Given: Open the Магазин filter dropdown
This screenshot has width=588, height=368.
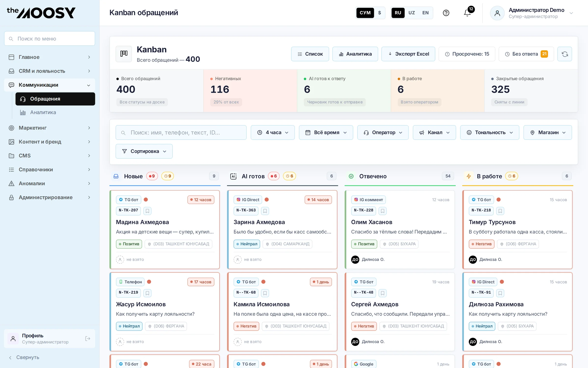Looking at the screenshot, I should 548,132.
